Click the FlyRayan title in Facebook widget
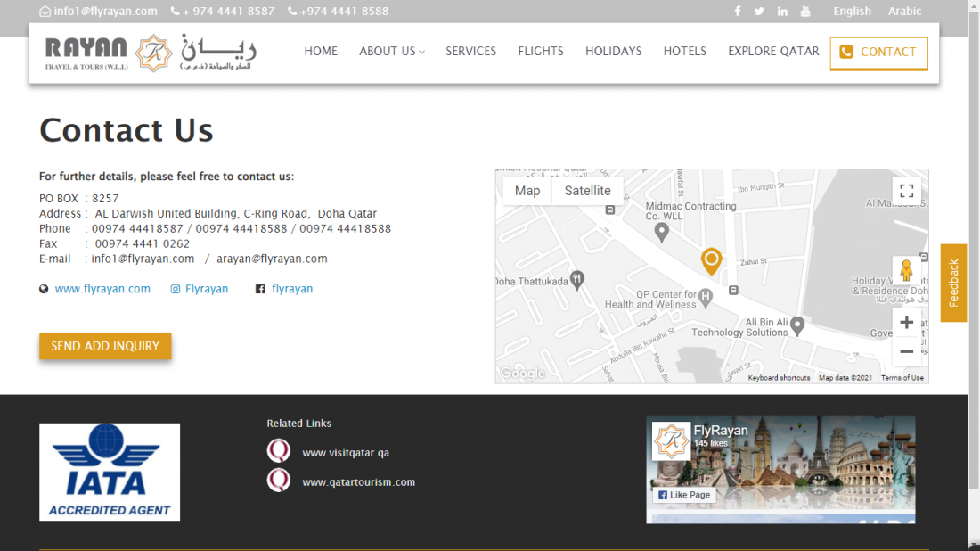980x551 pixels. click(721, 431)
